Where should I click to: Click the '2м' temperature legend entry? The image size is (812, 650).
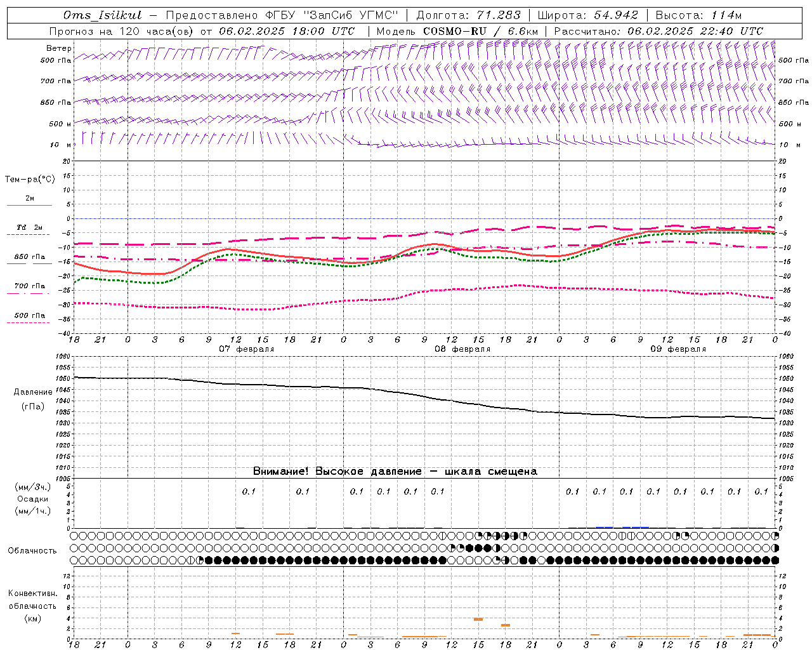pyautogui.click(x=30, y=199)
